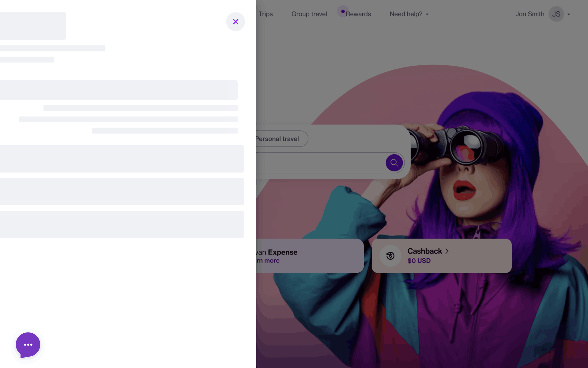Close the side panel with the X button

click(236, 22)
